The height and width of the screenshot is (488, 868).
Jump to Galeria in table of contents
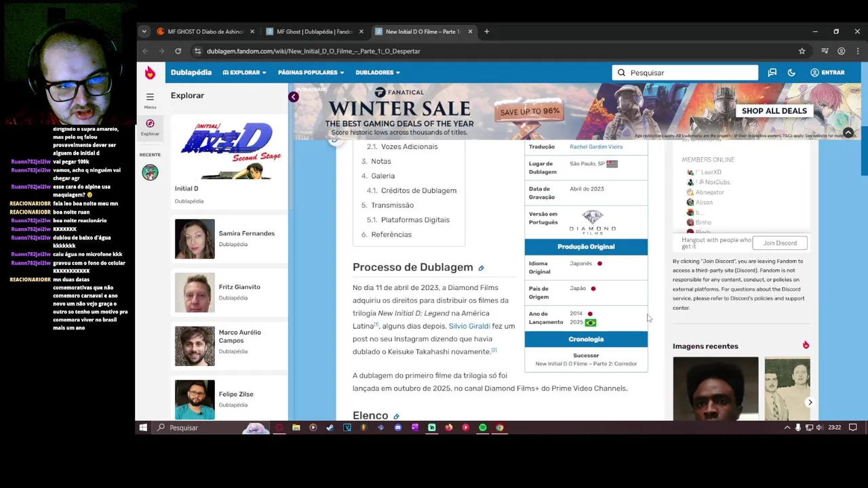pos(383,176)
